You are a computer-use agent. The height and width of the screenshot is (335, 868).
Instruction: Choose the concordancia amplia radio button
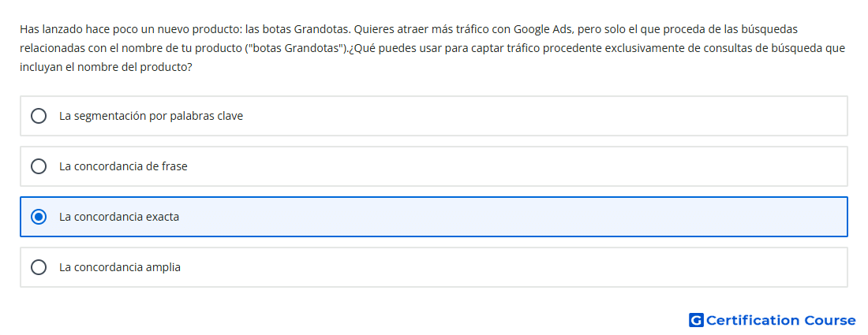point(39,267)
